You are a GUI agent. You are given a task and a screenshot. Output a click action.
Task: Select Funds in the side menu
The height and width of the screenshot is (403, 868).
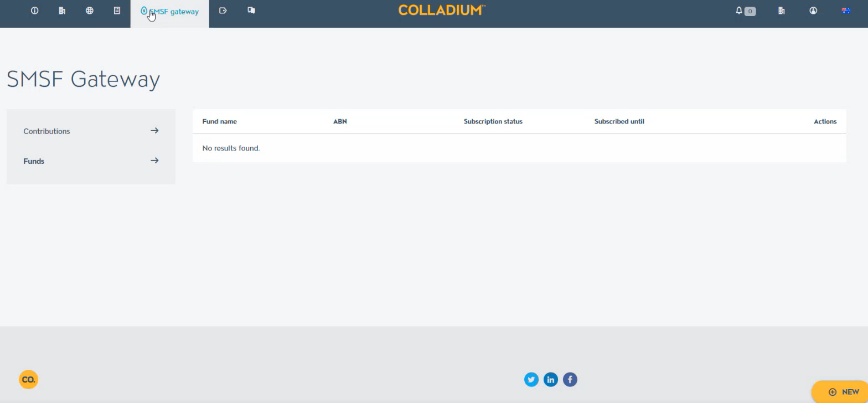[91, 161]
